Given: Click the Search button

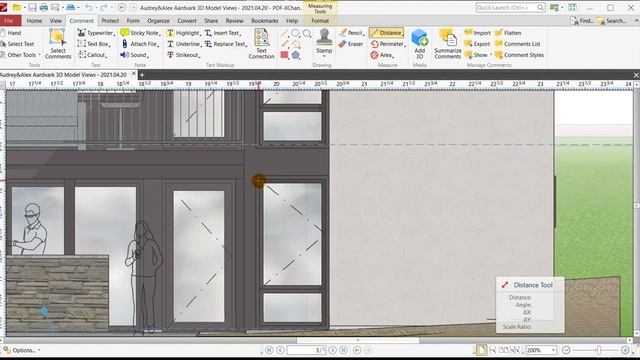Looking at the screenshot, I should pyautogui.click(x=611, y=20).
